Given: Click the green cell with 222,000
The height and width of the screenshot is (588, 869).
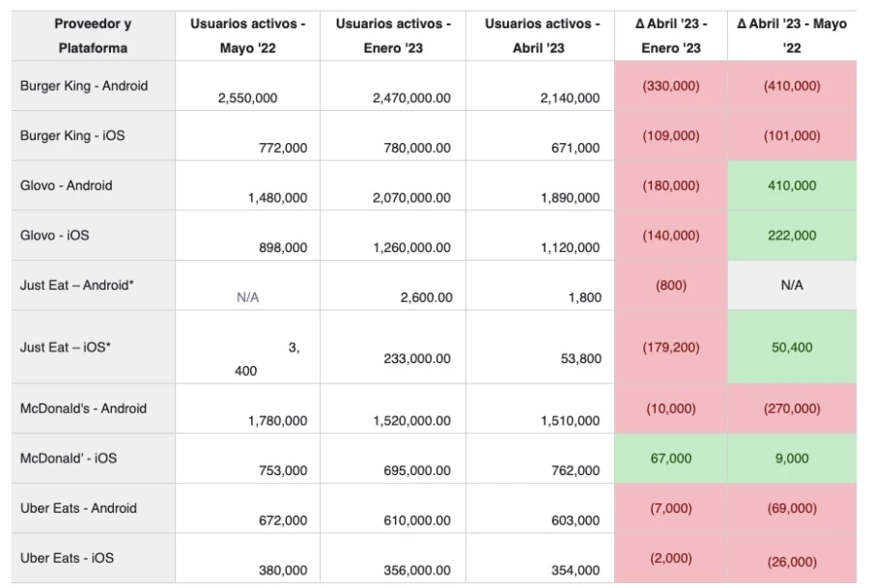Looking at the screenshot, I should (x=792, y=236).
